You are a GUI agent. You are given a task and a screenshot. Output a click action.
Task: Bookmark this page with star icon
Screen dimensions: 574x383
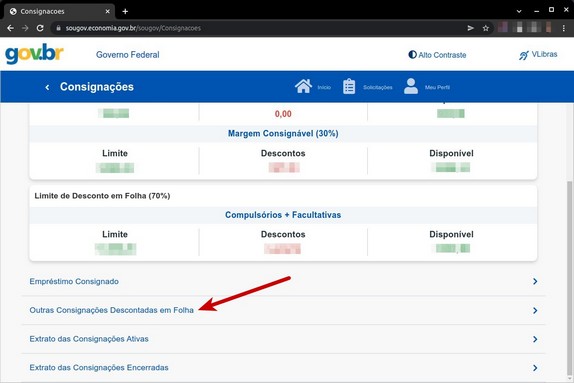pos(485,28)
